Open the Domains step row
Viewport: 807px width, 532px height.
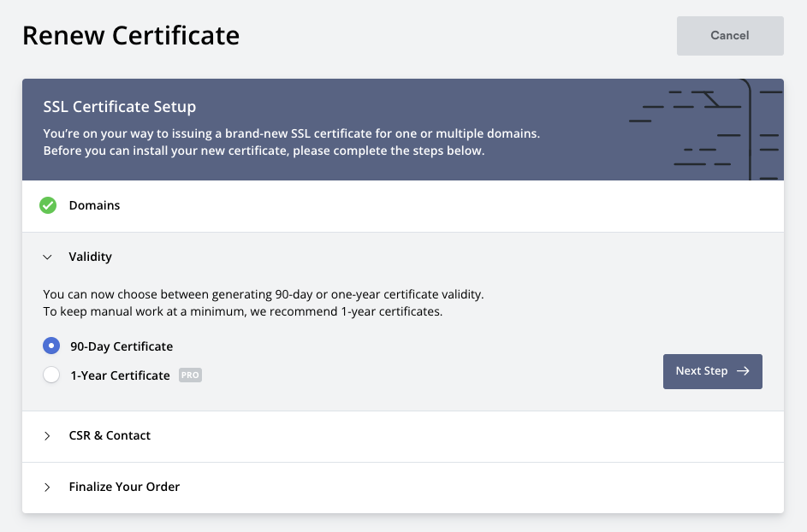(x=94, y=205)
